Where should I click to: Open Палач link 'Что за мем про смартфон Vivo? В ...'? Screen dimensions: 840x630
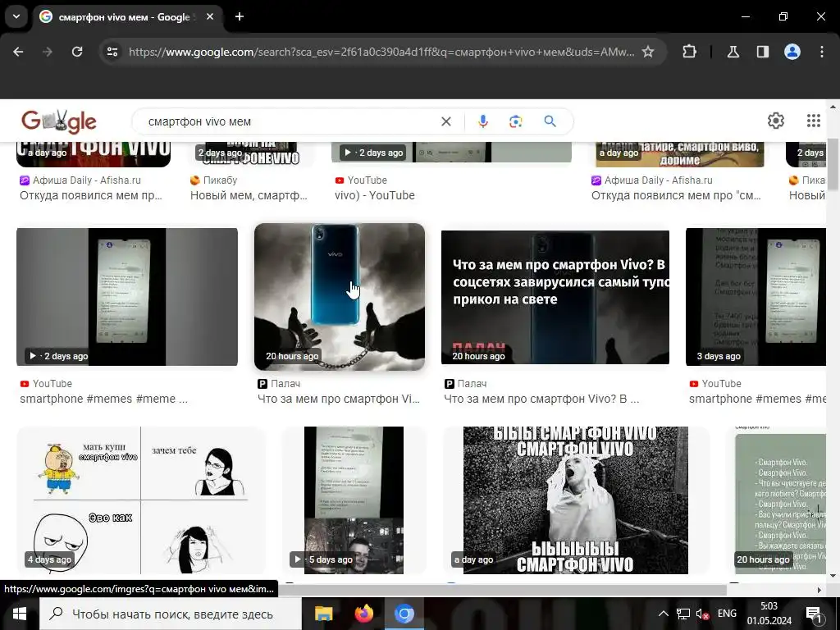(541, 399)
